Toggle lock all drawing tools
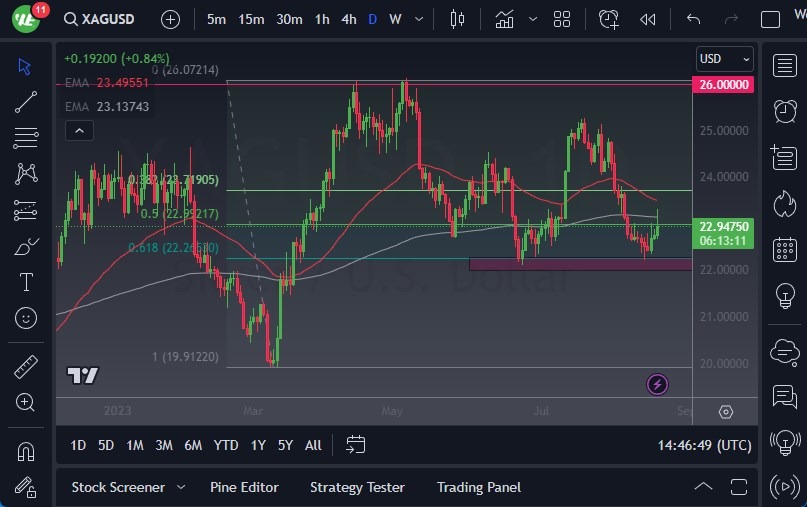The width and height of the screenshot is (807, 507). pyautogui.click(x=26, y=487)
